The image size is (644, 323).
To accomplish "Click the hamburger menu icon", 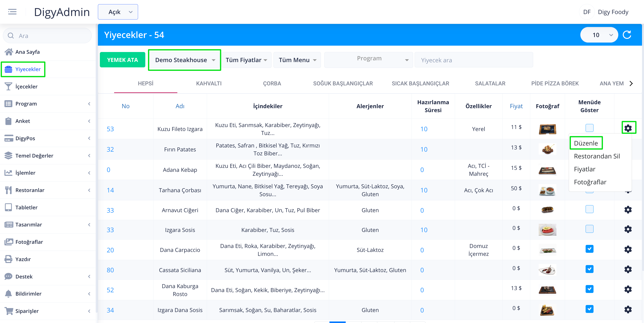I will (x=12, y=12).
